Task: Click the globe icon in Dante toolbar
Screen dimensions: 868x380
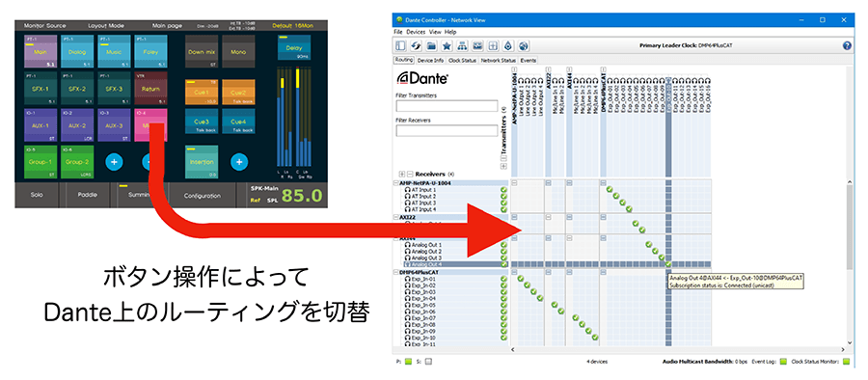Action: pyautogui.click(x=524, y=46)
